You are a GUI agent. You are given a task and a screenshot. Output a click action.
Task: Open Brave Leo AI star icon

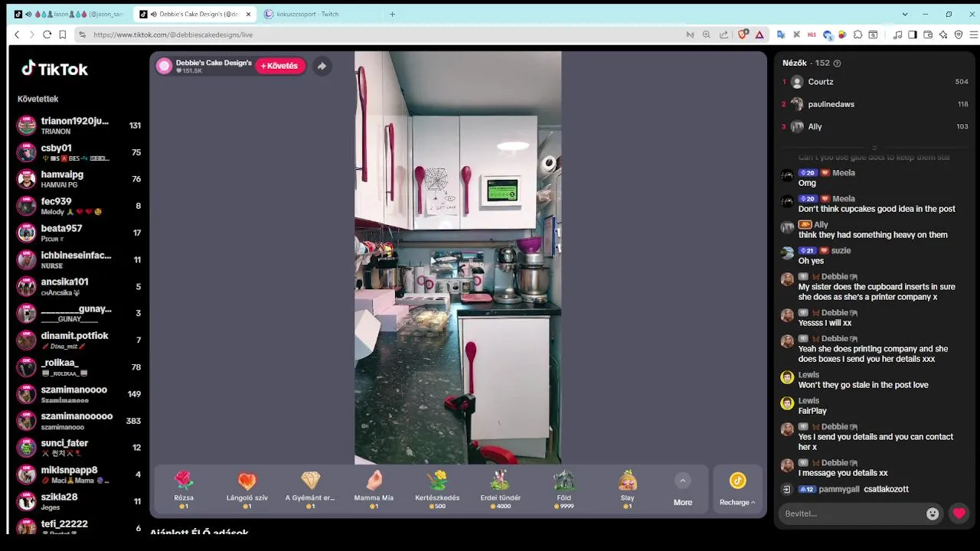click(x=943, y=34)
